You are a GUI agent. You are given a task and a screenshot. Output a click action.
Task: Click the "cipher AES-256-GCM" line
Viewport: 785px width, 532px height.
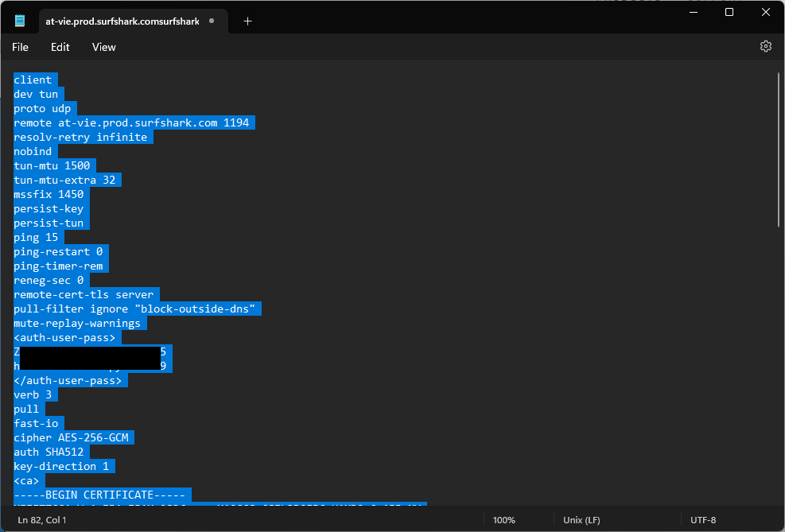point(72,437)
